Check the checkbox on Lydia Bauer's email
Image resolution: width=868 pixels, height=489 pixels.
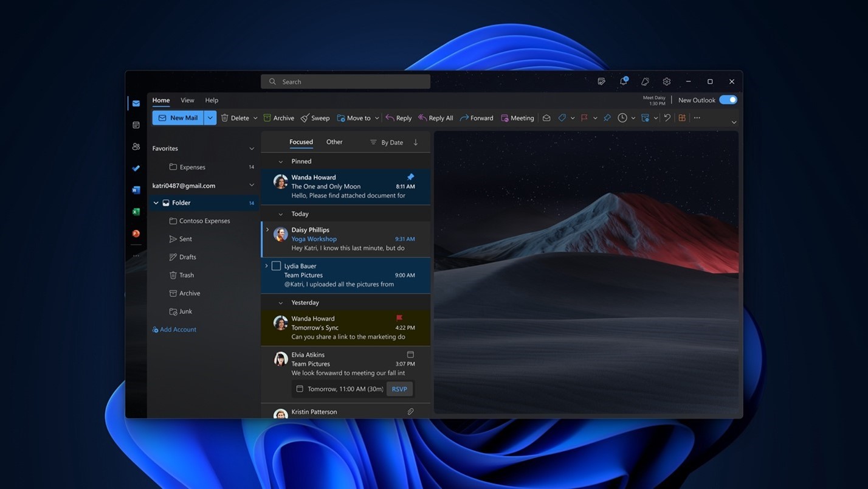pyautogui.click(x=277, y=265)
